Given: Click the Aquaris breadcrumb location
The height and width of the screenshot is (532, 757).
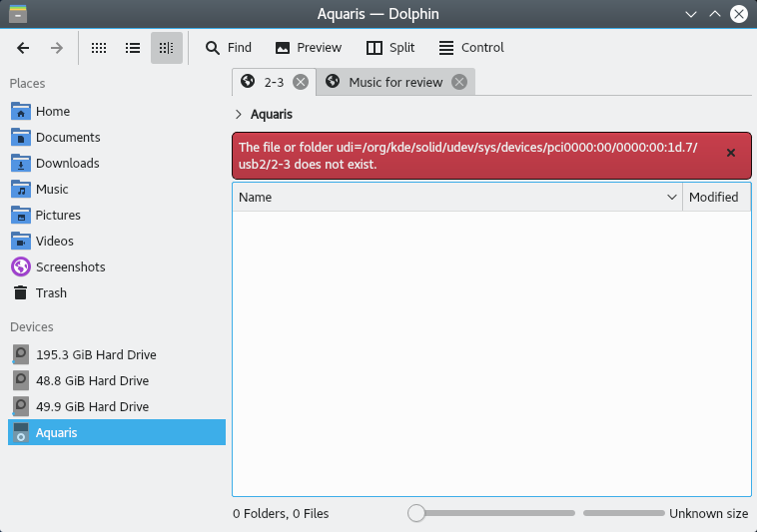Looking at the screenshot, I should pos(272,115).
